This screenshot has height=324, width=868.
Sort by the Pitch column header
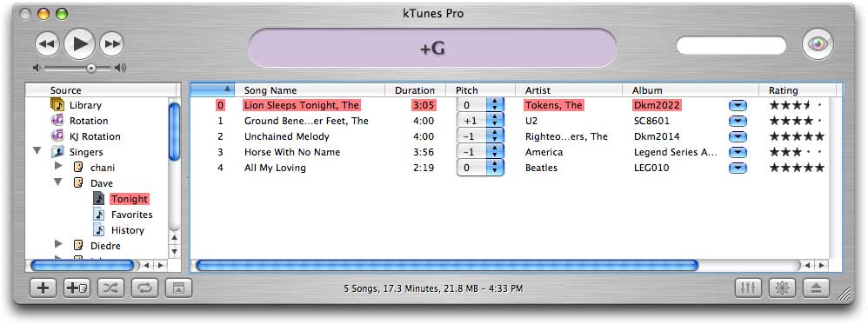[480, 90]
